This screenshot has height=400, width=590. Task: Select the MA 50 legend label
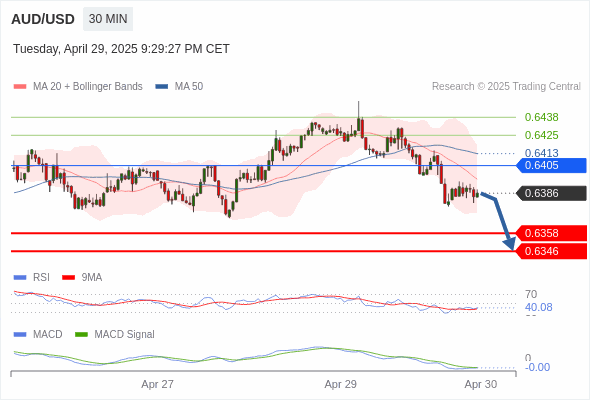(x=189, y=87)
